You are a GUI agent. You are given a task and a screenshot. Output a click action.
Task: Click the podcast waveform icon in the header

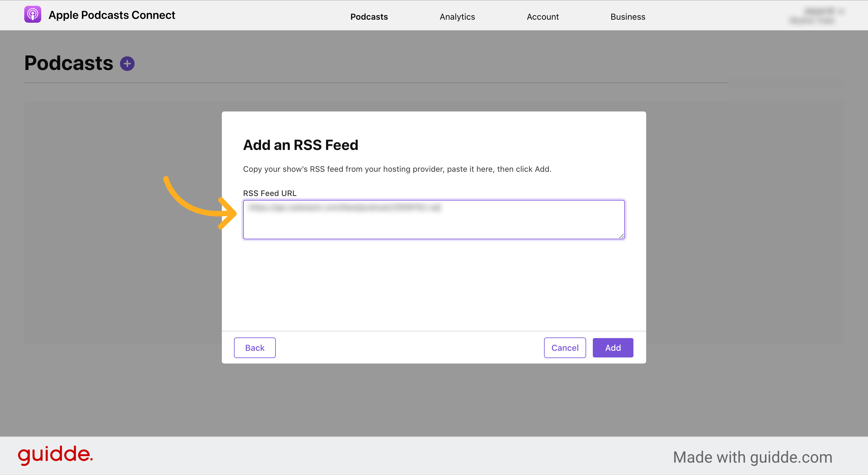(32, 14)
